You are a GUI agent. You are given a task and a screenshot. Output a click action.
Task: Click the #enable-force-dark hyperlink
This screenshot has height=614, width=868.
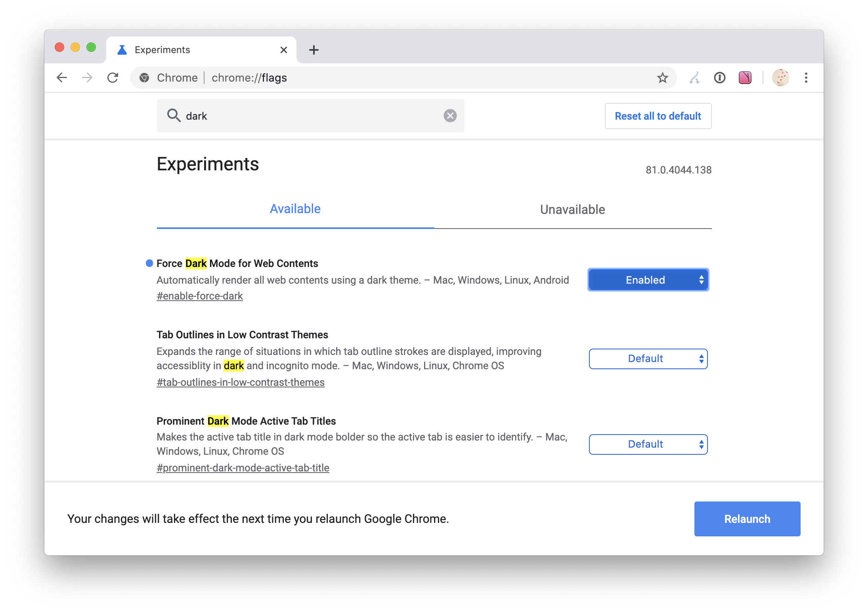click(199, 296)
